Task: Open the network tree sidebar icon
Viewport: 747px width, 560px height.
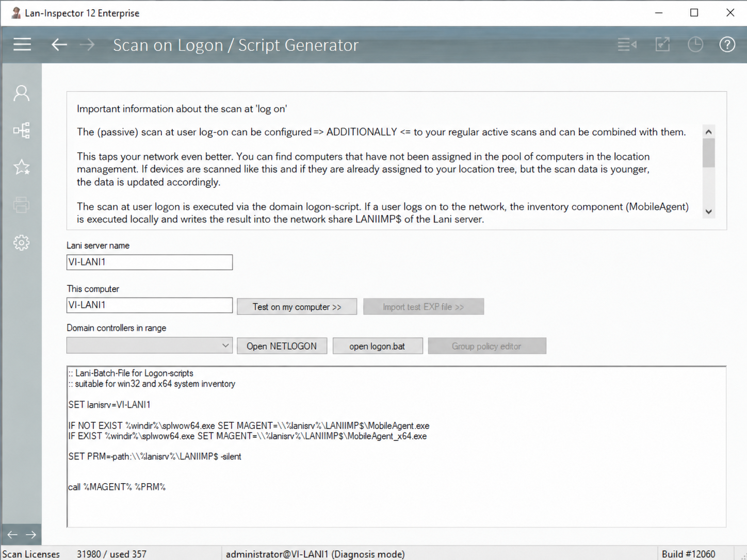Action: 22,130
